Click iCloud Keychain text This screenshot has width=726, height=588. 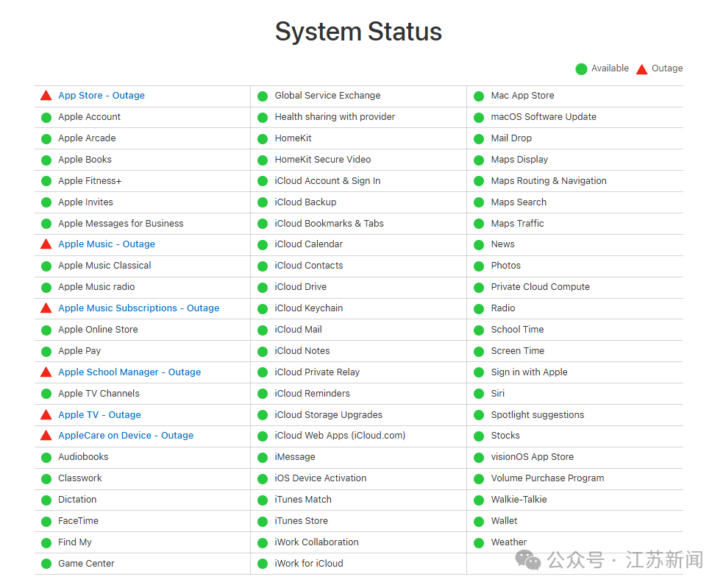[309, 308]
